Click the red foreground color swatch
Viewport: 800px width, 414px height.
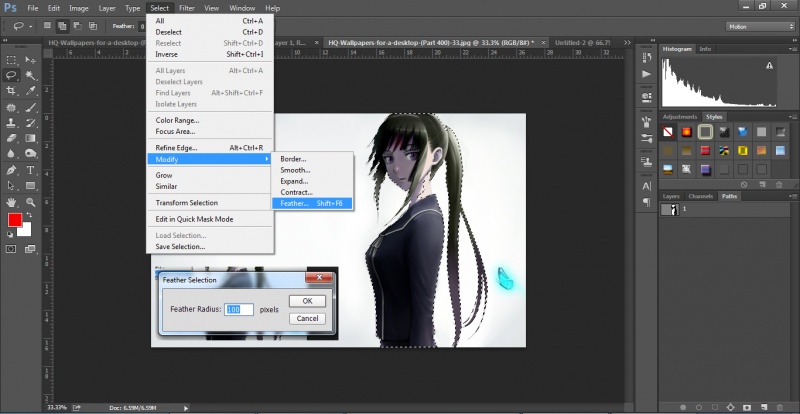tap(15, 220)
